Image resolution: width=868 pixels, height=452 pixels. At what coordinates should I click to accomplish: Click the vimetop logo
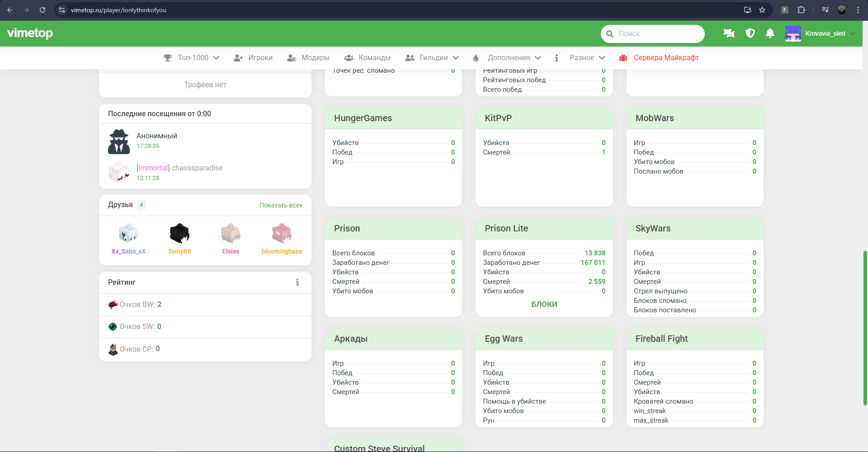click(x=30, y=33)
